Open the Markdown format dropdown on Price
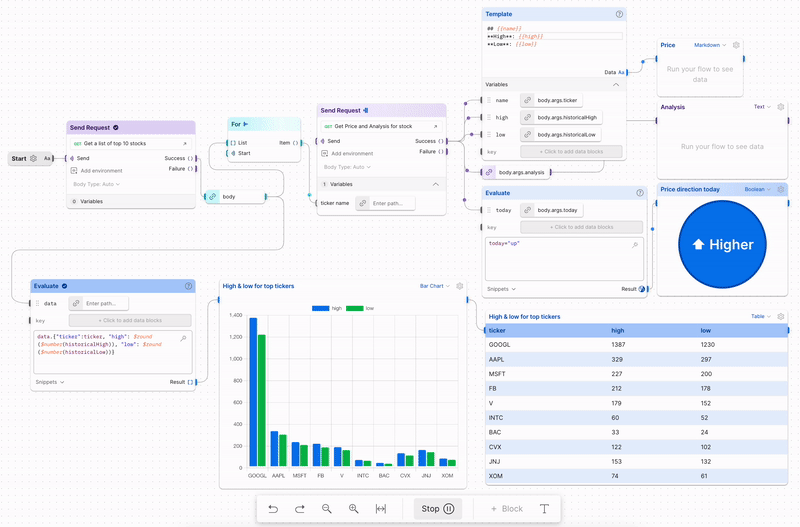Viewport: 800px width, 527px height. pos(711,45)
